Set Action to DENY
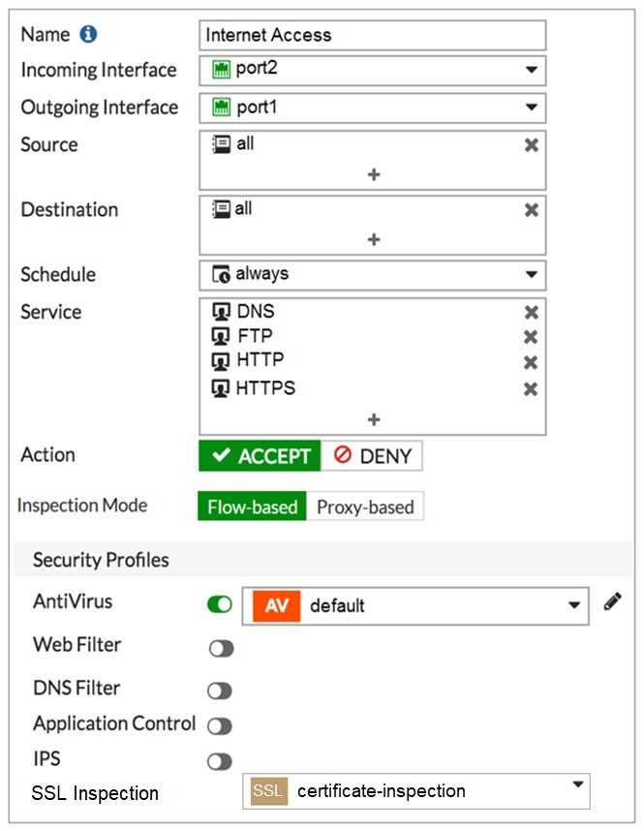The image size is (644, 831). click(x=372, y=456)
